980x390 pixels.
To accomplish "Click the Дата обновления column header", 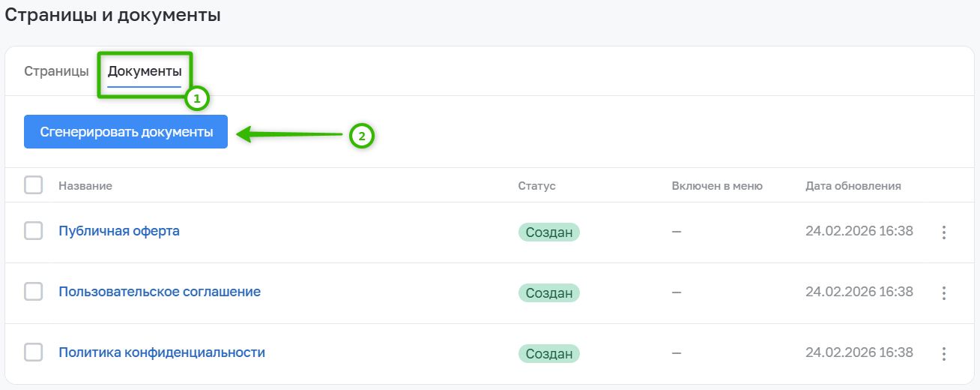I will coord(853,186).
